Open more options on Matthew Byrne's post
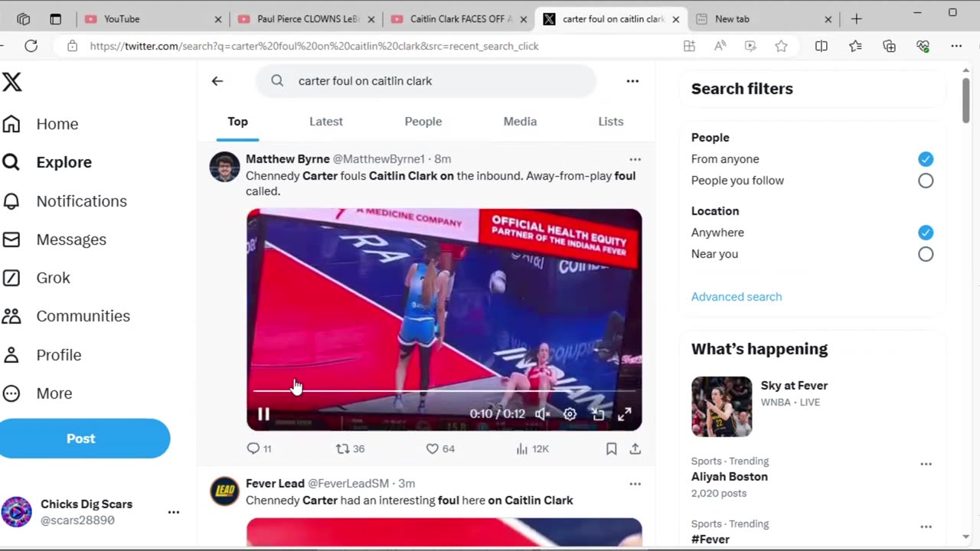This screenshot has width=980, height=551. point(635,159)
